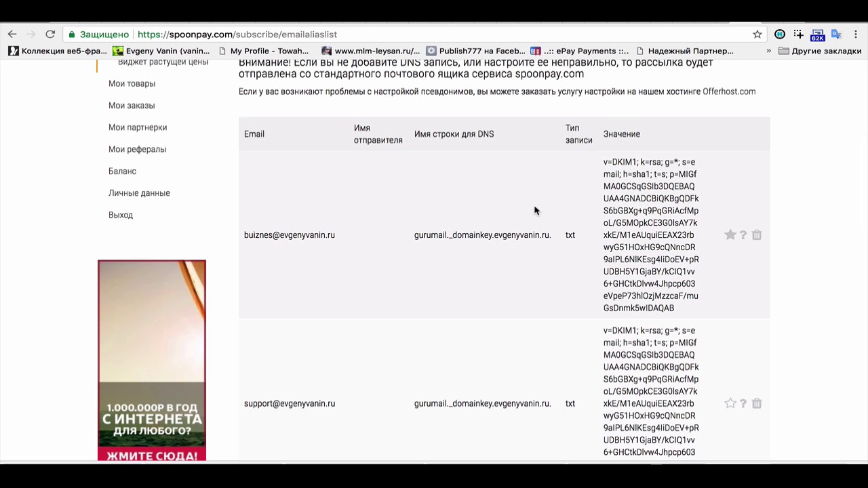Open the Google Translate extension icon

pyautogui.click(x=836, y=35)
